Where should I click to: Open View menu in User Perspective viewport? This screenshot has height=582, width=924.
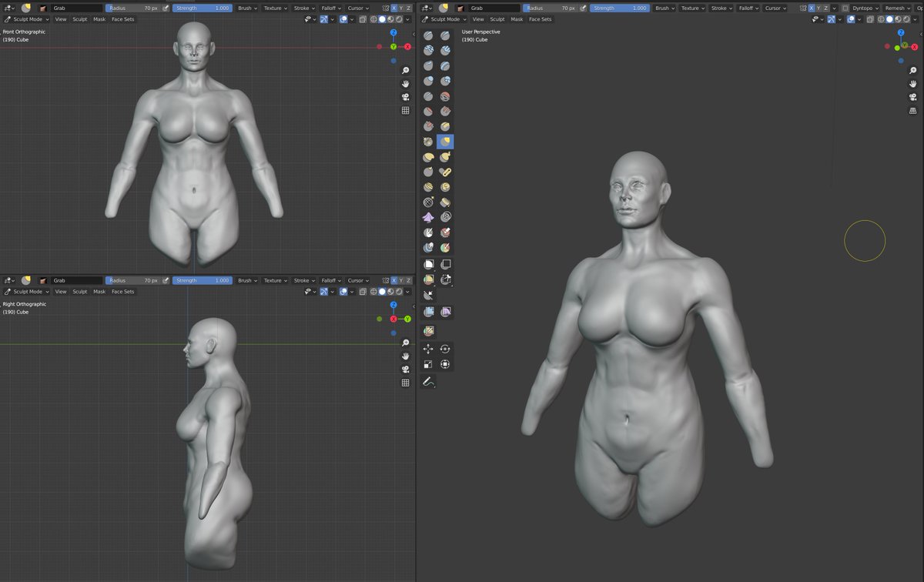point(478,19)
